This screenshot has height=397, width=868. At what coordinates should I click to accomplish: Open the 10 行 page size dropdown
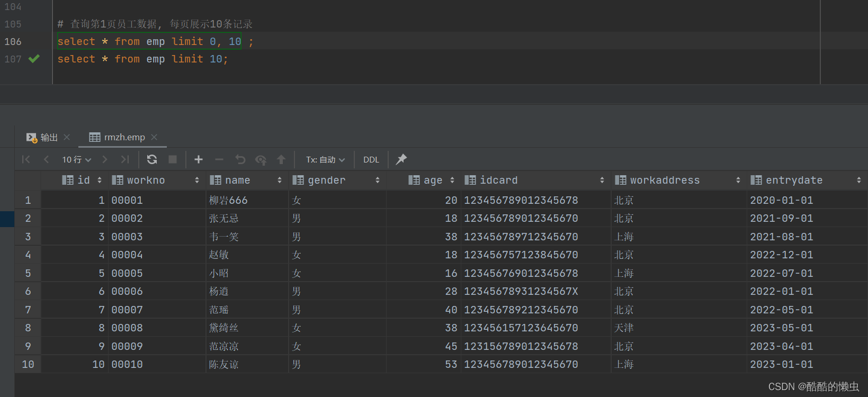pos(77,159)
